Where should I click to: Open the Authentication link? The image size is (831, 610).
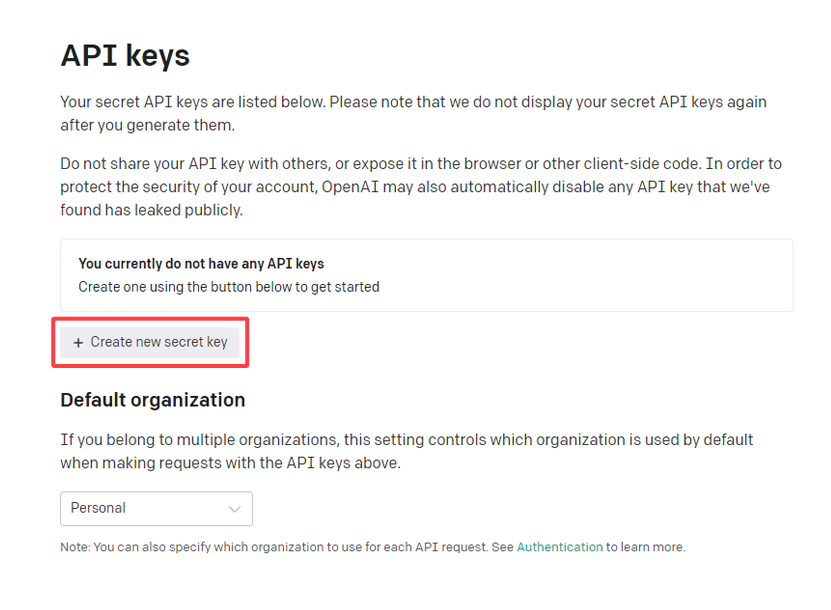(559, 548)
